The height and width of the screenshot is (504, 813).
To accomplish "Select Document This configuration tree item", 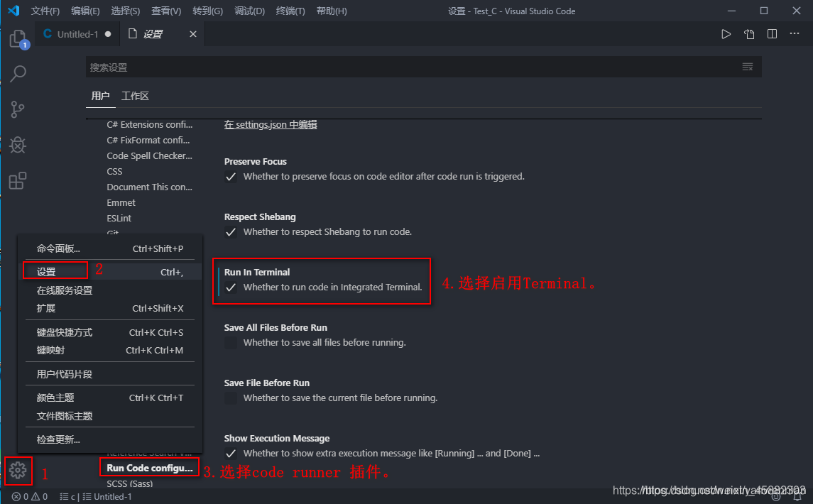I will coord(149,187).
